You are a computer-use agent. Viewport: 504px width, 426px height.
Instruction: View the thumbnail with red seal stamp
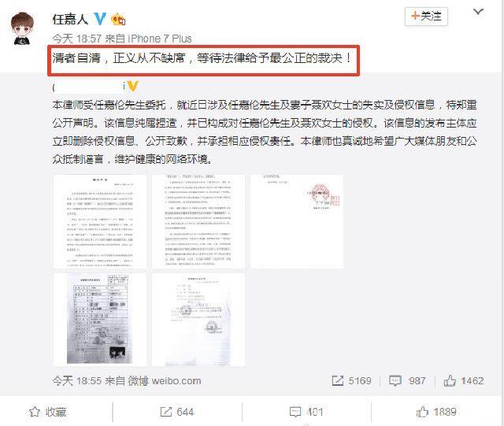pos(297,221)
